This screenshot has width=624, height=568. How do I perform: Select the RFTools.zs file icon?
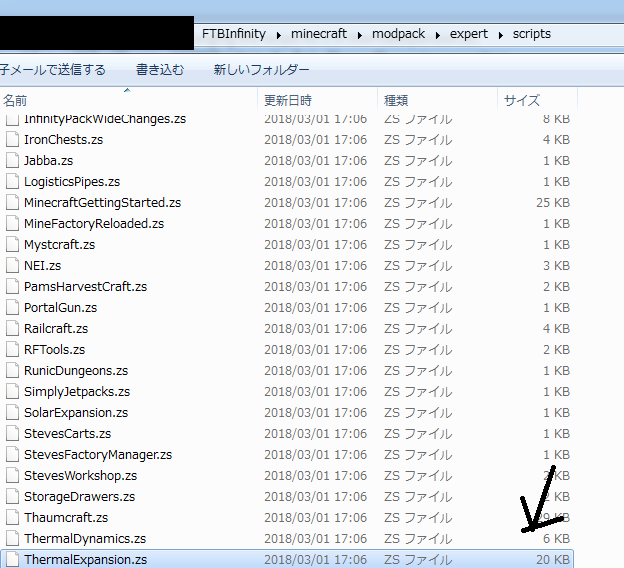coord(12,349)
